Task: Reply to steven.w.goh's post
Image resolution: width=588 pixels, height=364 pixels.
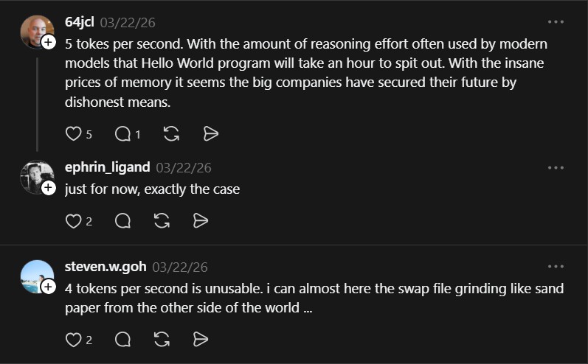Action: [x=123, y=339]
